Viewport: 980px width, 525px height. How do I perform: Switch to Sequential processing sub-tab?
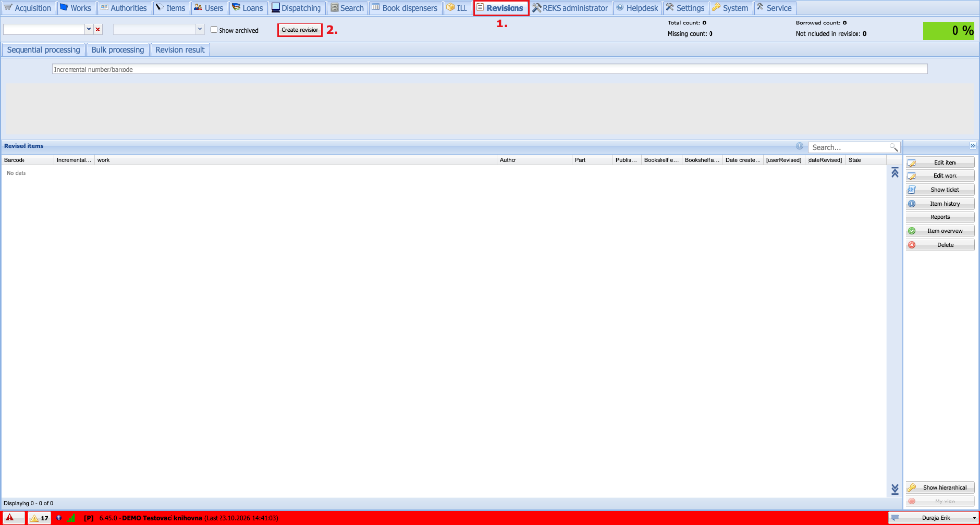(44, 50)
